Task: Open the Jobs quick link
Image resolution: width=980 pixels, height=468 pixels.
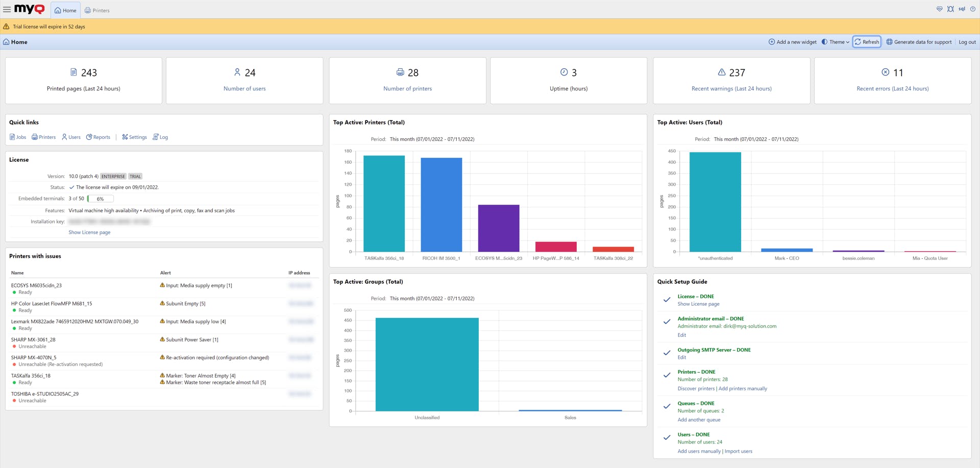Action: [18, 137]
